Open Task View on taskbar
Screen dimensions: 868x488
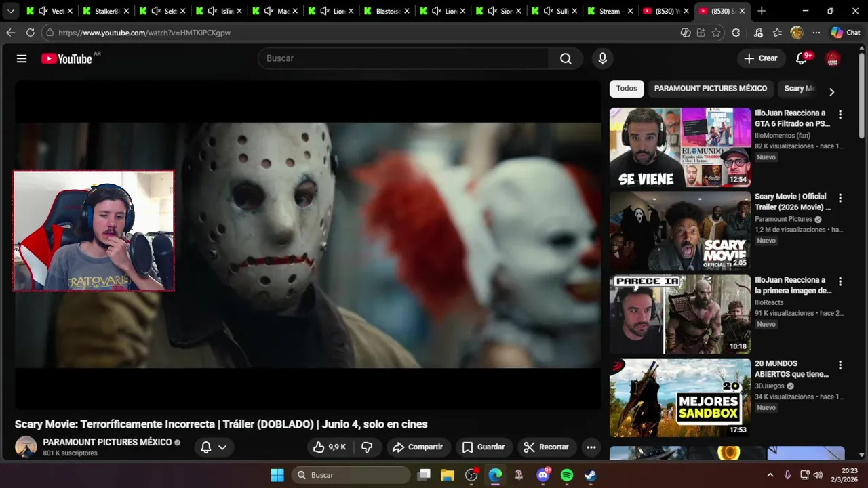click(x=424, y=475)
